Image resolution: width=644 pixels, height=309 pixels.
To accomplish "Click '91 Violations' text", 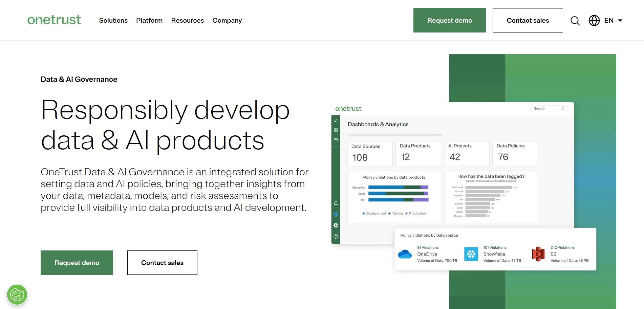I will 428,247.
